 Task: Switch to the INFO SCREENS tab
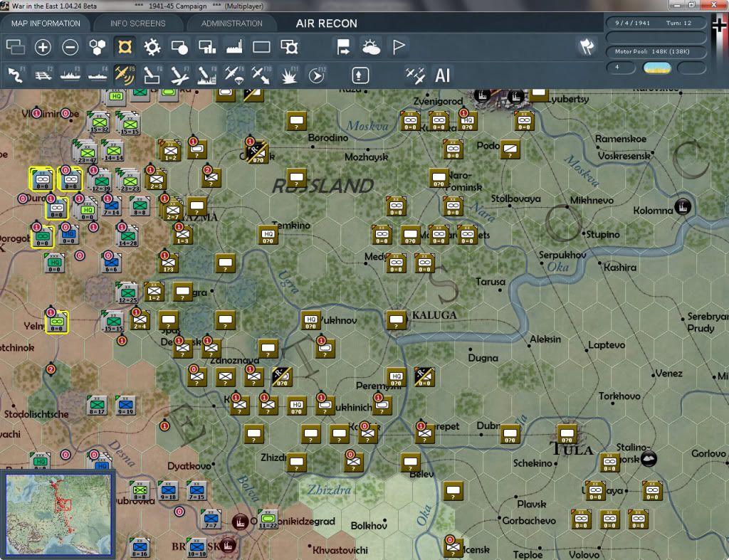[x=137, y=23]
